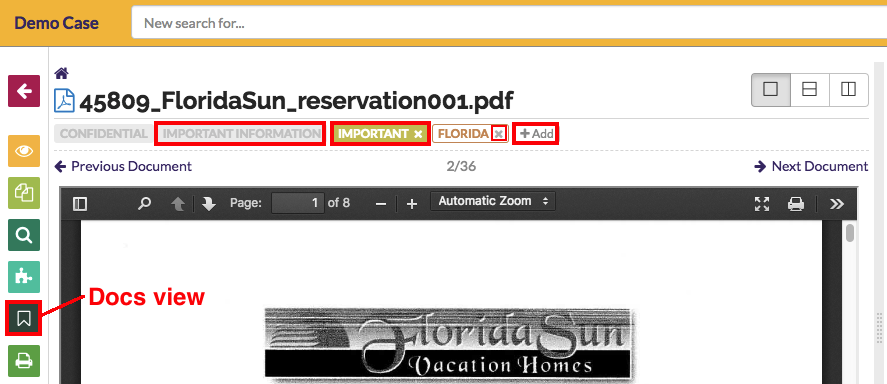The height and width of the screenshot is (384, 887).
Task: Click the 45809_FloridaSun_reservation001.pdf filename
Action: point(296,102)
